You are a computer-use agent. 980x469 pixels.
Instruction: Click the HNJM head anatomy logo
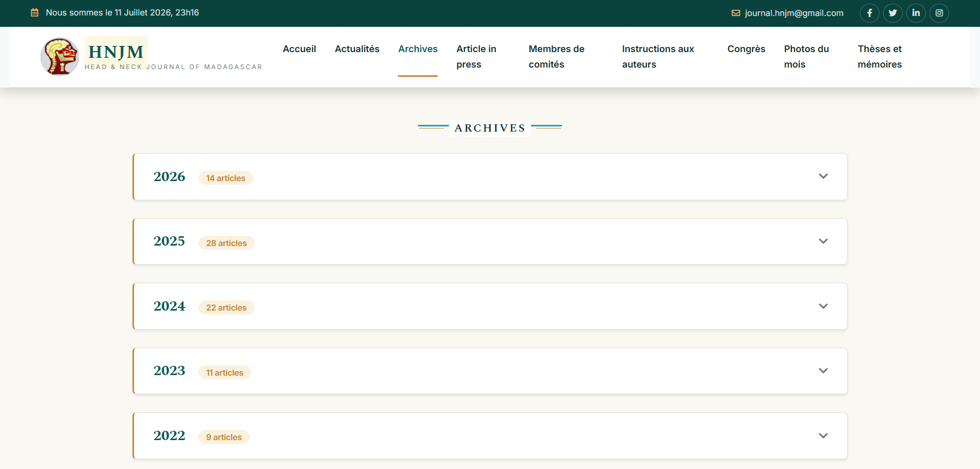click(60, 56)
